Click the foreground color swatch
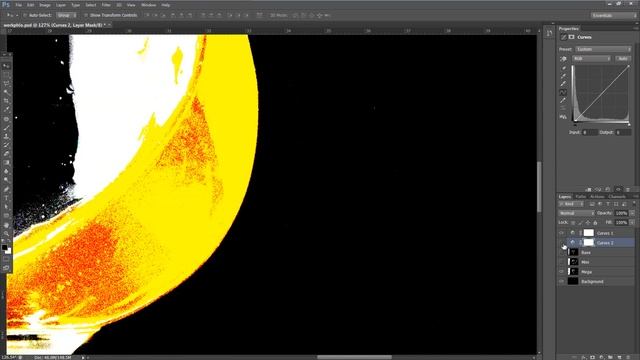This screenshot has height=360, width=640. pos(4,248)
